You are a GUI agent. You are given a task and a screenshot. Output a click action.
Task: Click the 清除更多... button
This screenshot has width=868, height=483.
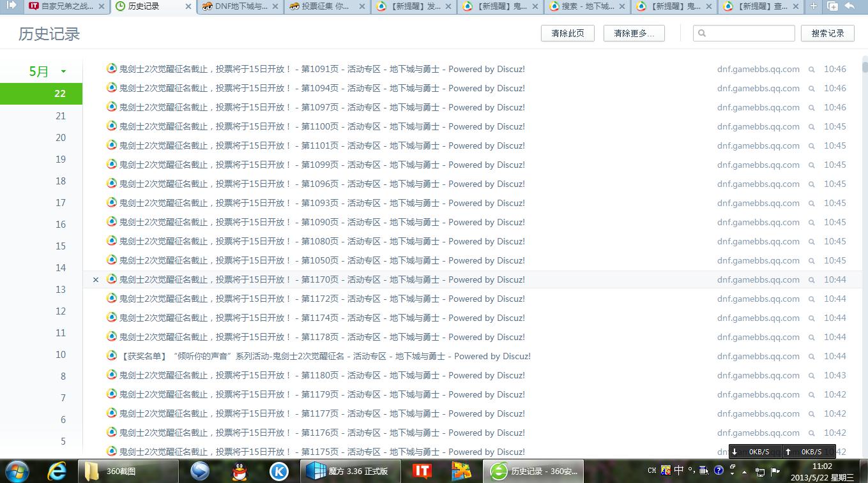tap(634, 33)
